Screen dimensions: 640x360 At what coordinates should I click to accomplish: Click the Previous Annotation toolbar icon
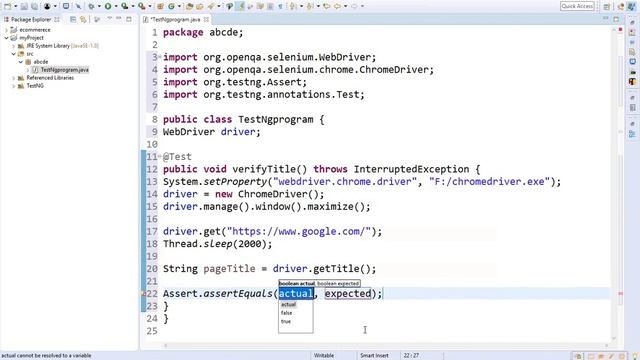[x=310, y=6]
